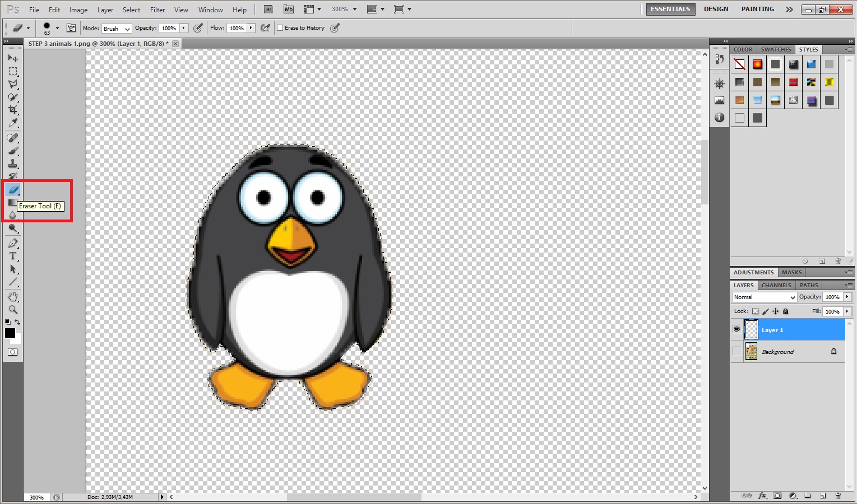
Task: Toggle airbrush mode next to Flow
Action: point(266,28)
